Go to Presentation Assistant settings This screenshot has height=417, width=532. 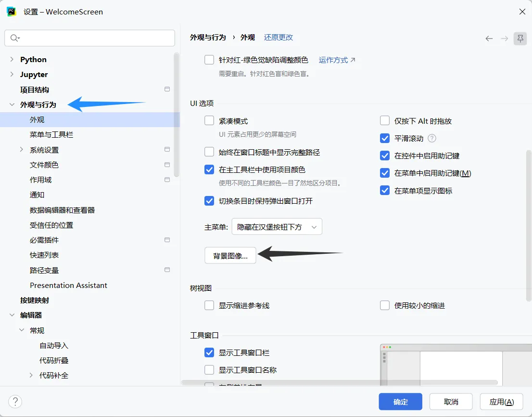[x=68, y=285]
